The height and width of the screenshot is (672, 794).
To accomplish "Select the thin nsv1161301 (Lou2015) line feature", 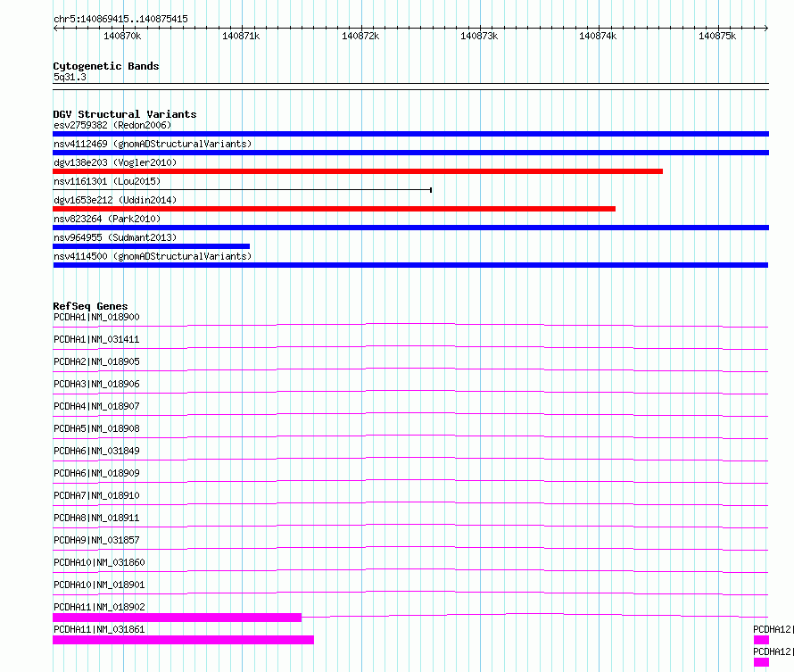I will (x=242, y=190).
